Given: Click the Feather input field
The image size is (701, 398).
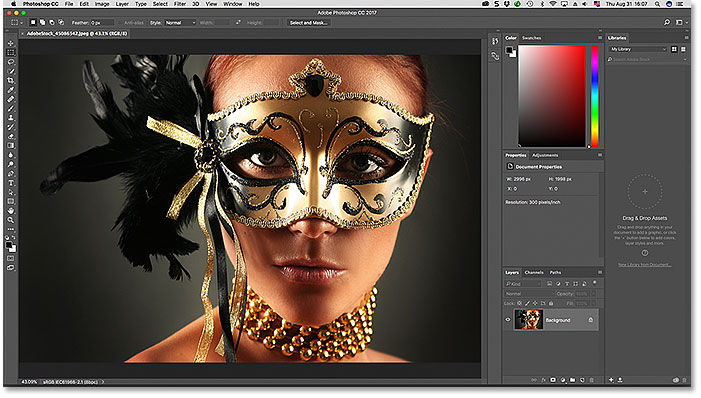Looking at the screenshot, I should tap(102, 22).
